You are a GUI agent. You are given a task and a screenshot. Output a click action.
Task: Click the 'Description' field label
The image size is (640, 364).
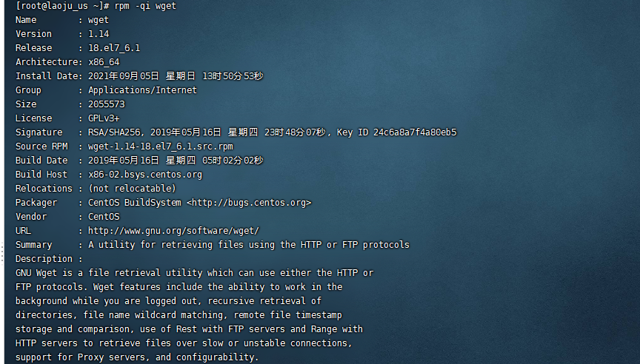44,259
